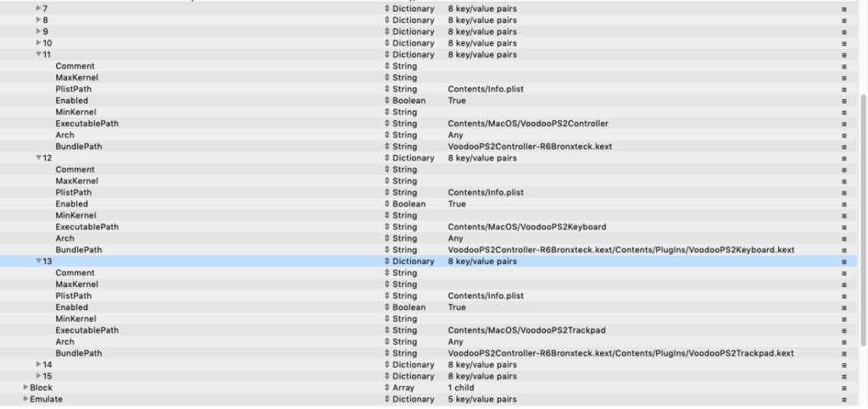Toggle the Enabled True value in item 11

coord(457,101)
